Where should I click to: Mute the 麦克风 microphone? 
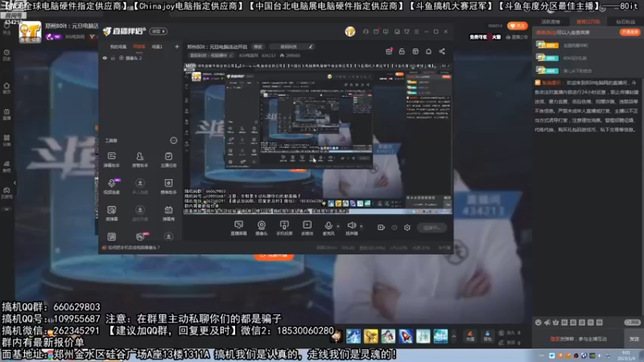[328, 228]
